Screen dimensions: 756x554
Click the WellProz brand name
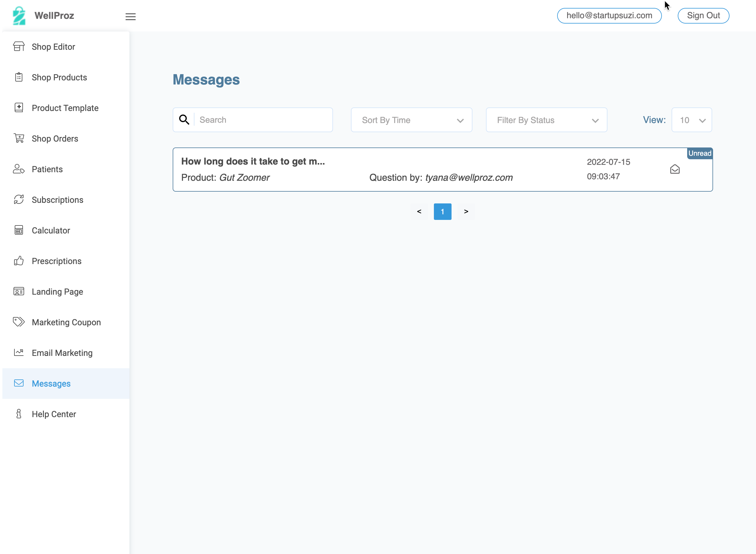click(x=54, y=15)
